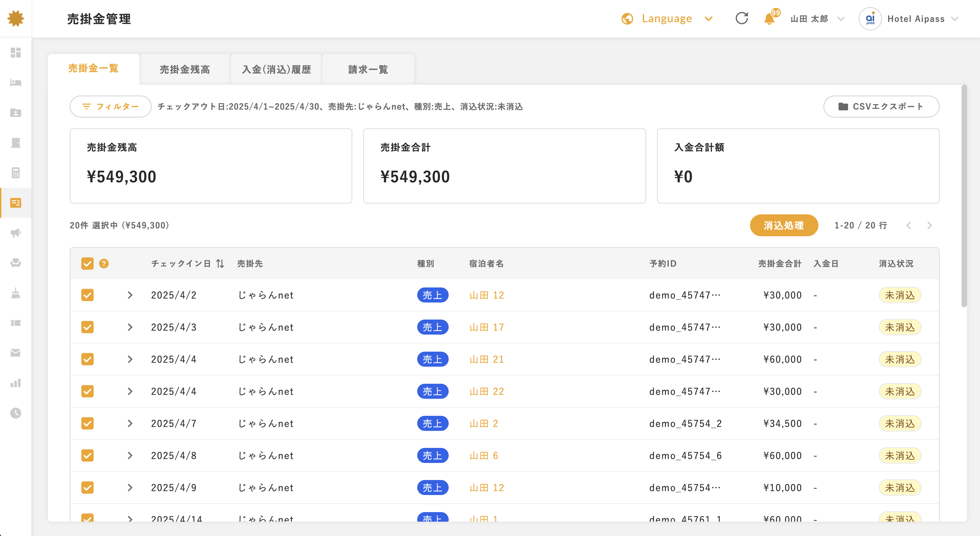Screen dimensions: 980x536
Task: Open the door icon in sidebar
Action: pos(16,143)
